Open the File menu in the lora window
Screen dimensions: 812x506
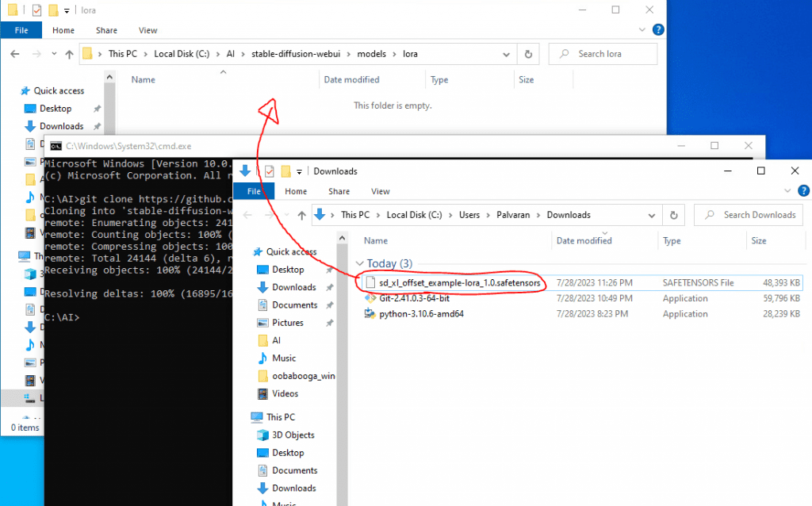pyautogui.click(x=21, y=31)
